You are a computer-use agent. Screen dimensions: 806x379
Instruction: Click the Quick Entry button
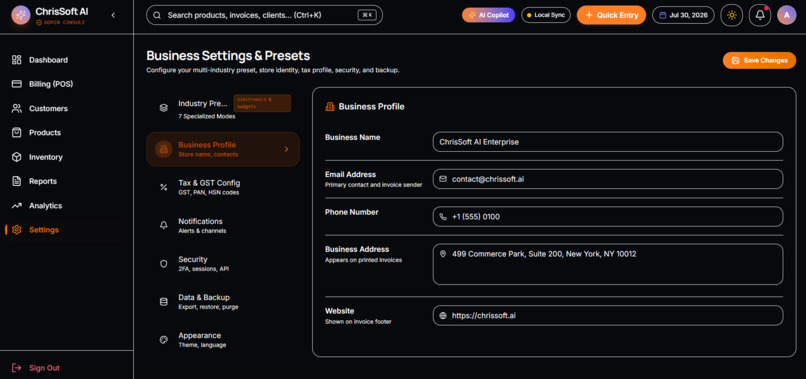[x=611, y=15]
